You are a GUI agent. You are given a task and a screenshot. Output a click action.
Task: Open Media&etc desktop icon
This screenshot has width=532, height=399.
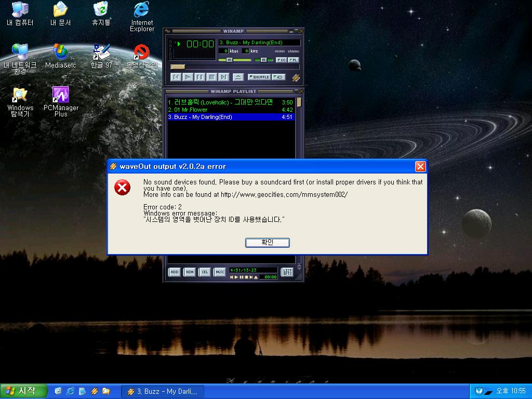[x=60, y=56]
